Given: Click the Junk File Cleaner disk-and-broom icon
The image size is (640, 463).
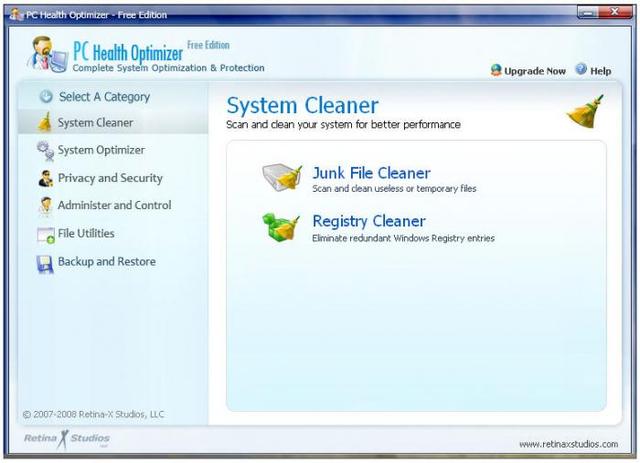Looking at the screenshot, I should (282, 177).
